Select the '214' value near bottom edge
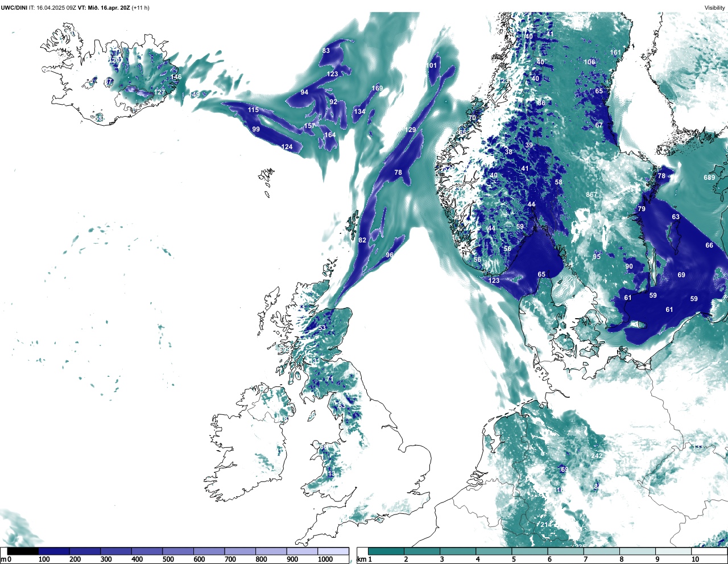Viewport: 728px width, 564px height. coord(546,525)
